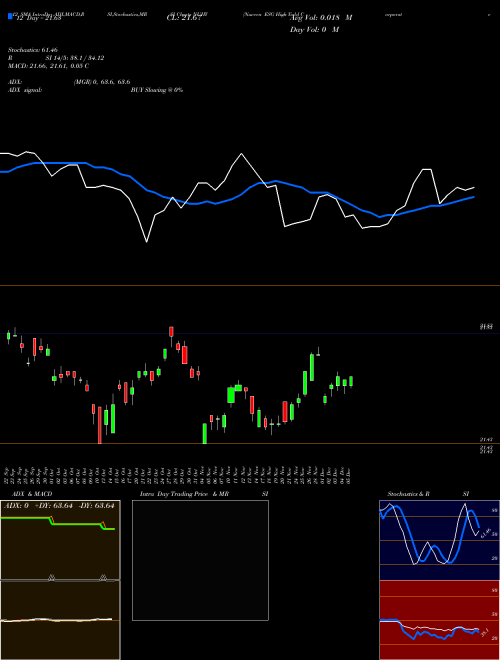Image resolution: width=500 pixels, height=660 pixels.
Task: Click the 'BUY Slowing @ 0%' signal text
Action: (157, 90)
